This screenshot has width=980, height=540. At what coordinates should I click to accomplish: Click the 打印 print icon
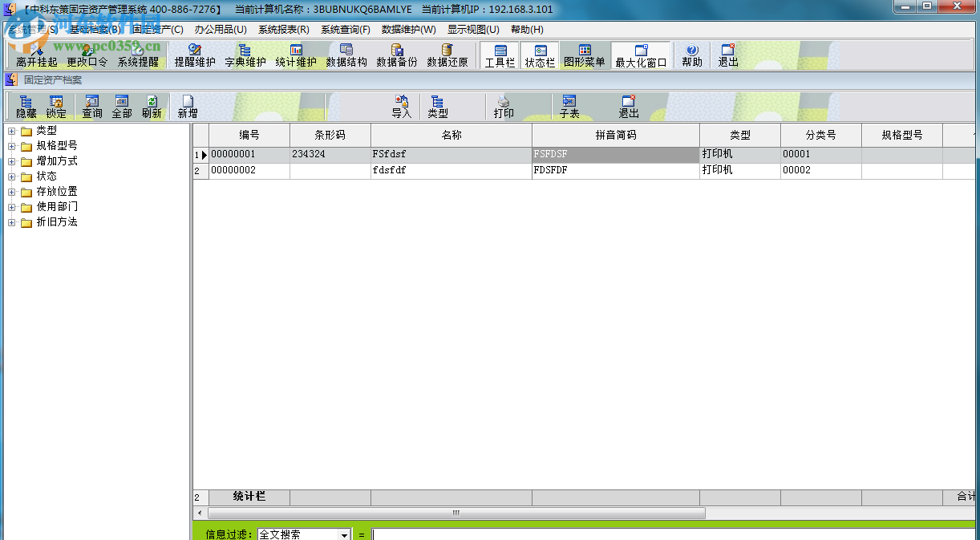pos(504,107)
